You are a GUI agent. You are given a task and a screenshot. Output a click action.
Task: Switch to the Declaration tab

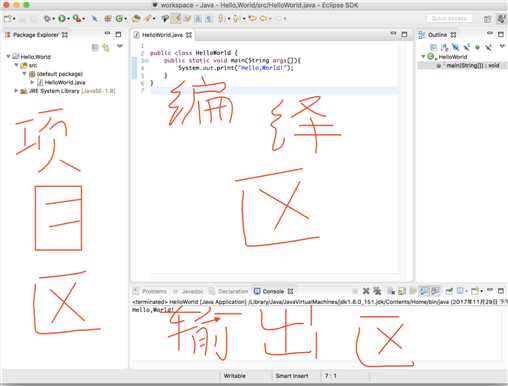229,291
